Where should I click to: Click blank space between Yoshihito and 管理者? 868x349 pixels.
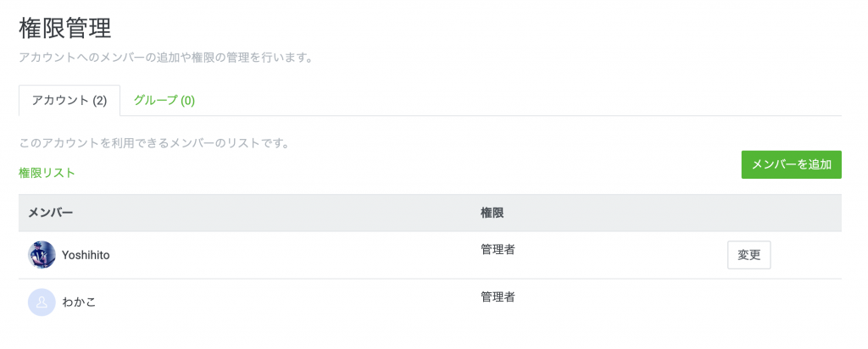293,255
